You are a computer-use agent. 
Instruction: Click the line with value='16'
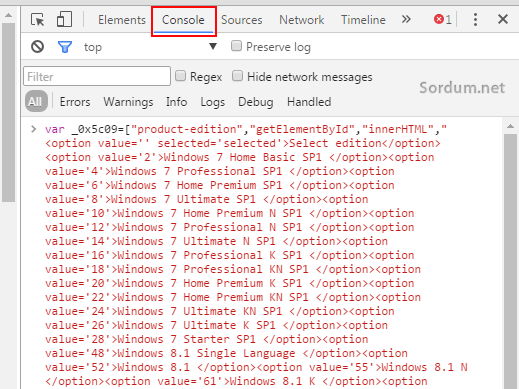click(x=230, y=255)
